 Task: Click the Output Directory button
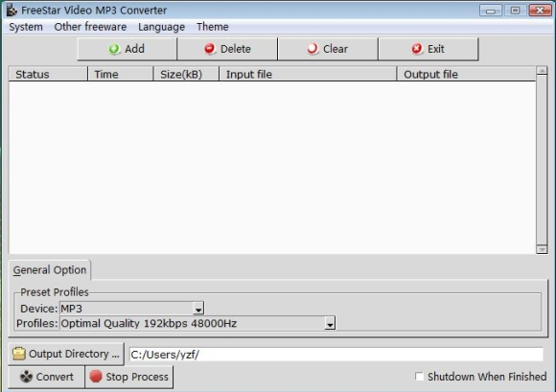(66, 354)
